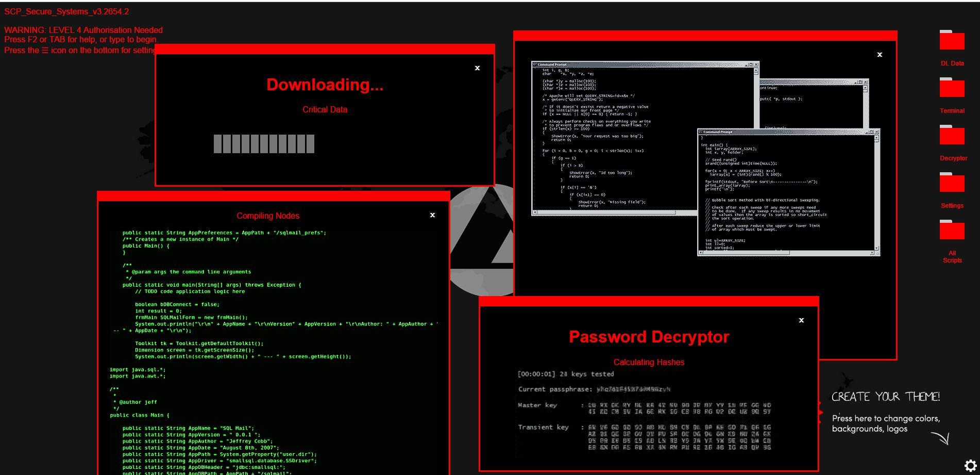Image resolution: width=980 pixels, height=475 pixels.
Task: Click the Compiling Nodes title text
Action: (x=268, y=216)
